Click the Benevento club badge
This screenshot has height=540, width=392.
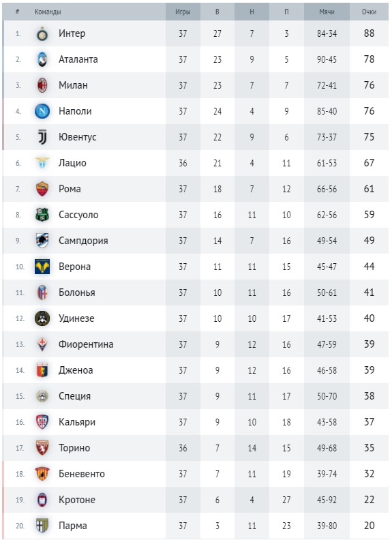(x=42, y=474)
